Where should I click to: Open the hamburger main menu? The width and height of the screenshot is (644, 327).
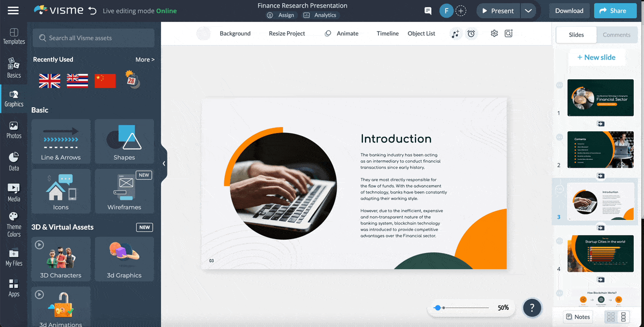(x=13, y=11)
